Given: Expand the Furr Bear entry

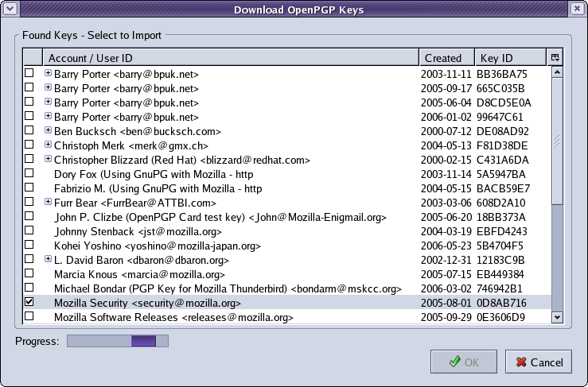Looking at the screenshot, I should click(48, 202).
